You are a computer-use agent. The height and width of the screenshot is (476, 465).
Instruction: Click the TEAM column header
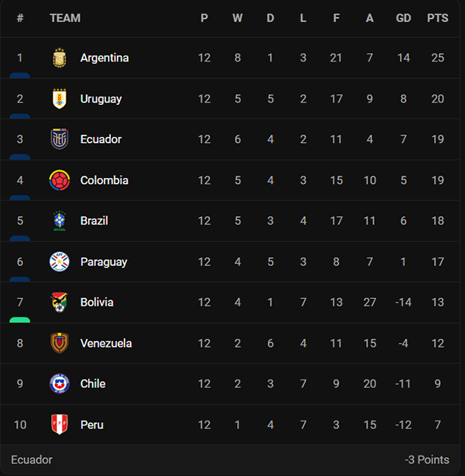(65, 18)
